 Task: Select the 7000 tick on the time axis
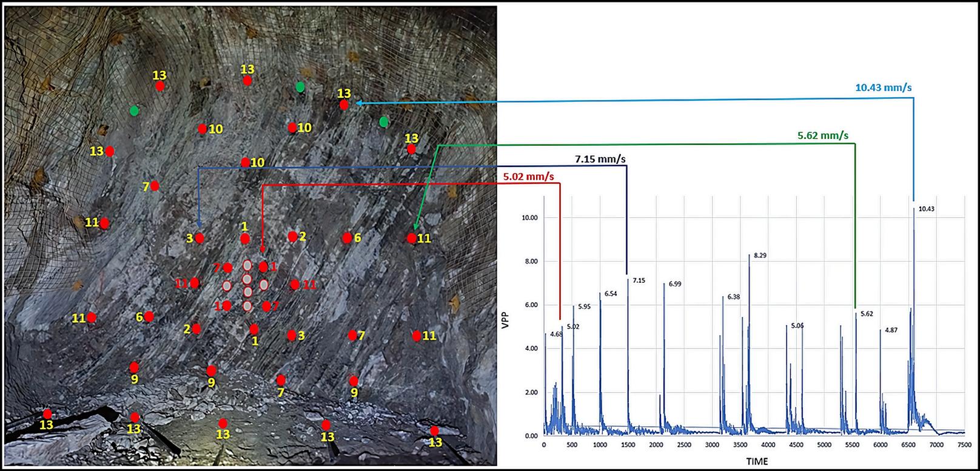pos(936,446)
